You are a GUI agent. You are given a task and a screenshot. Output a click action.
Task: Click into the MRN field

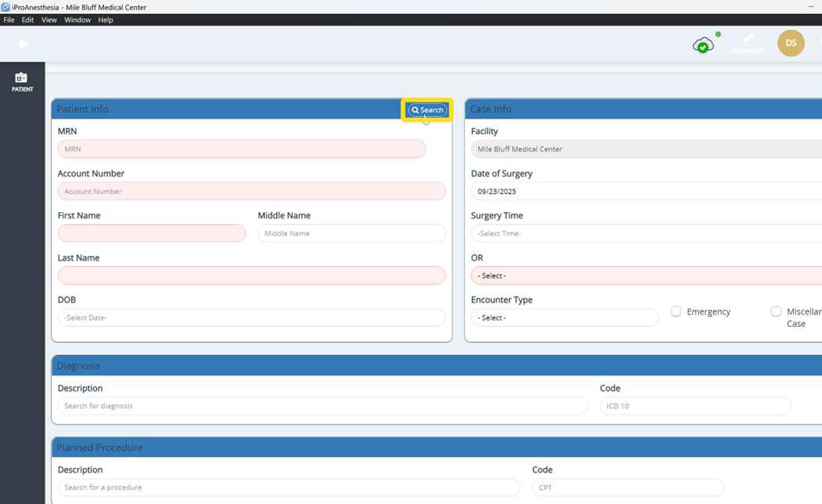coord(241,149)
